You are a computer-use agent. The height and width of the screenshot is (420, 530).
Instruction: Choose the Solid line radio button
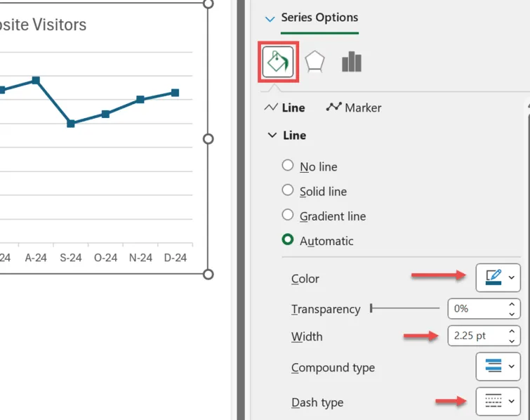287,190
